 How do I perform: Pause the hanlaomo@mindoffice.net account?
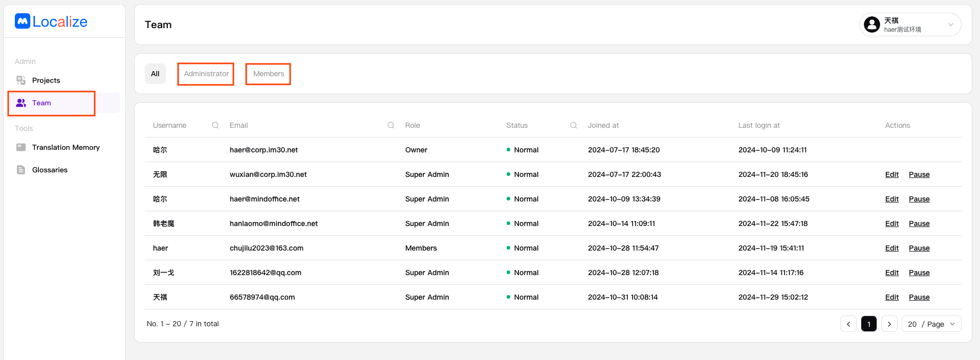tap(919, 223)
